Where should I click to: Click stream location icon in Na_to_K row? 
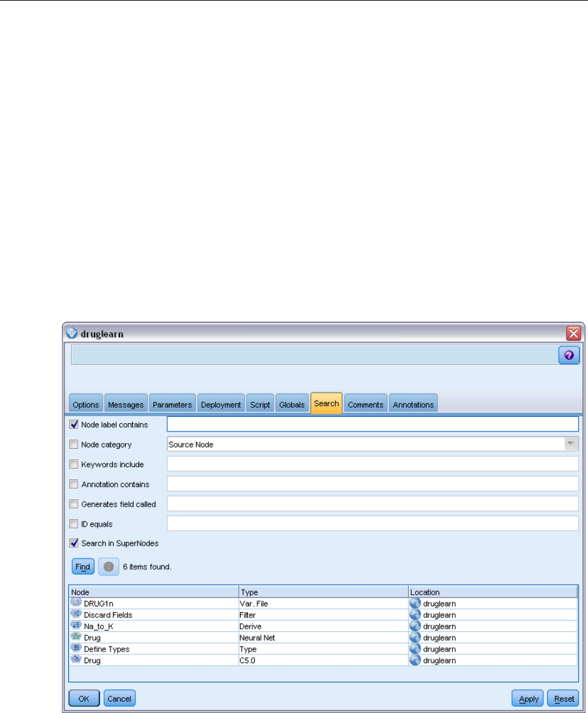point(415,626)
